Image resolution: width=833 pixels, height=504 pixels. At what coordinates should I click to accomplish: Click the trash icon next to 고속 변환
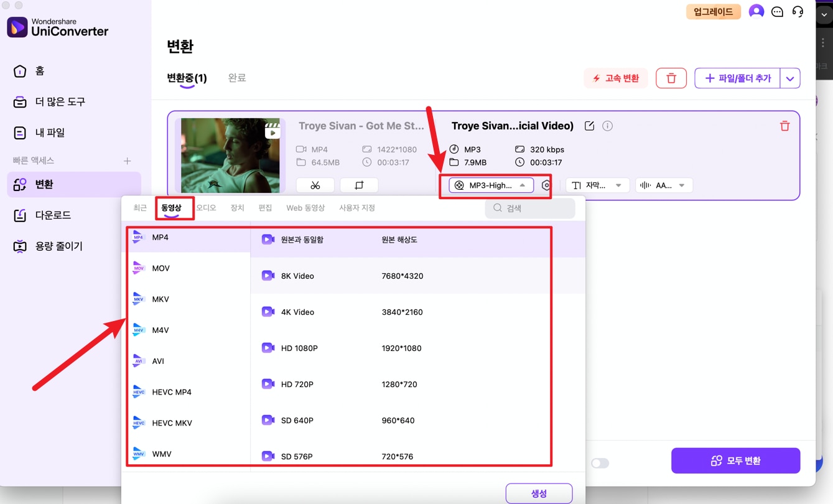click(671, 78)
